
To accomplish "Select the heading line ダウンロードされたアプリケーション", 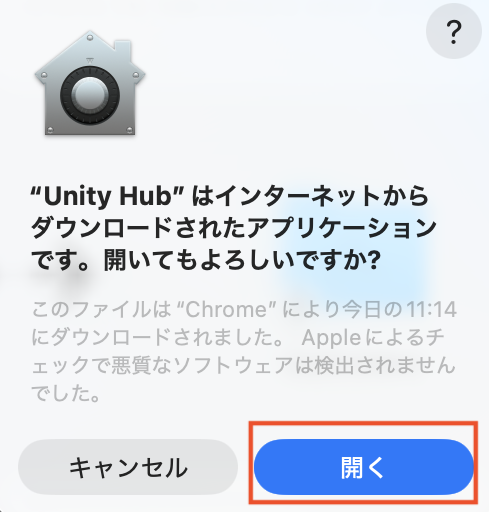I will [x=234, y=228].
